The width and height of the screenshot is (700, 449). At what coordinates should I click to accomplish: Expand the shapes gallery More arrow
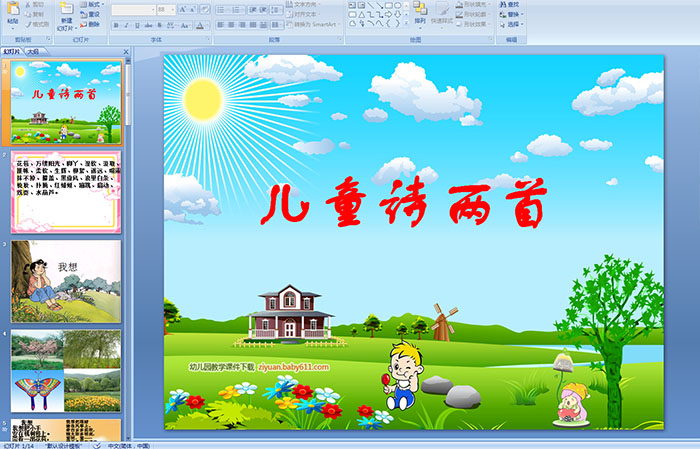406,23
